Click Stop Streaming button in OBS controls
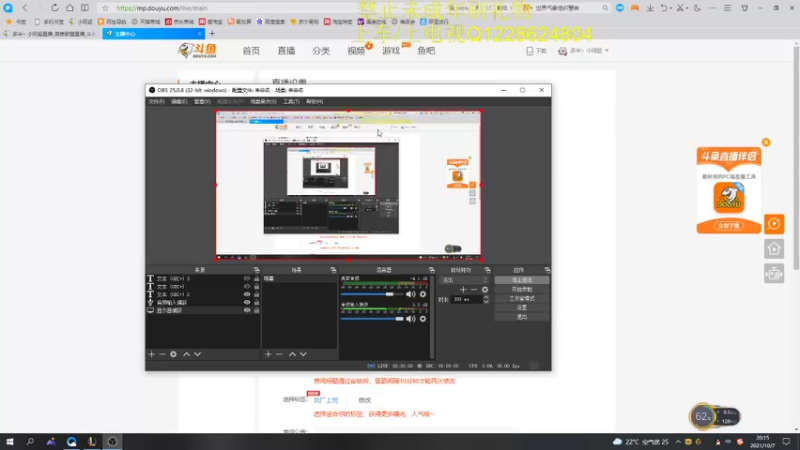 coord(522,280)
